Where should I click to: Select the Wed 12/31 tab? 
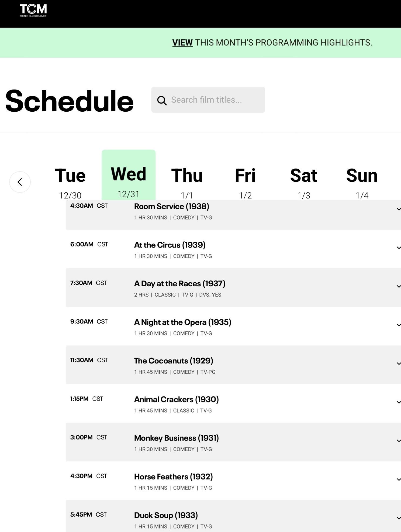tap(129, 181)
